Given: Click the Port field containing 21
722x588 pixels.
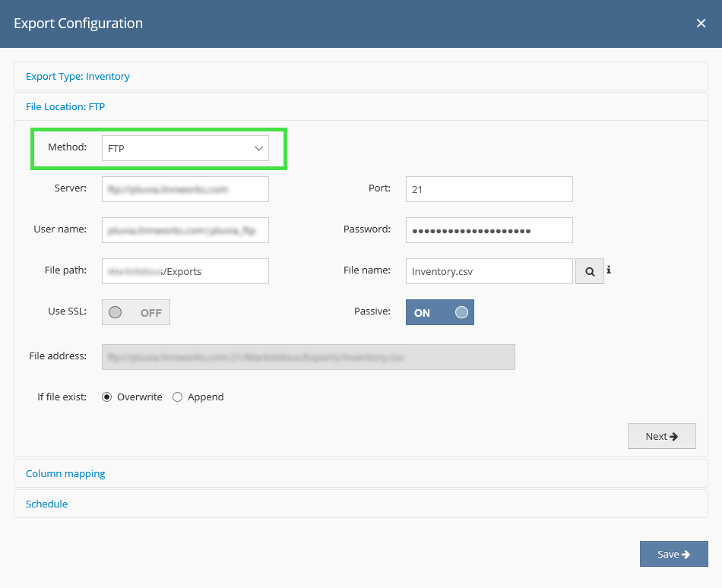Looking at the screenshot, I should pyautogui.click(x=489, y=189).
